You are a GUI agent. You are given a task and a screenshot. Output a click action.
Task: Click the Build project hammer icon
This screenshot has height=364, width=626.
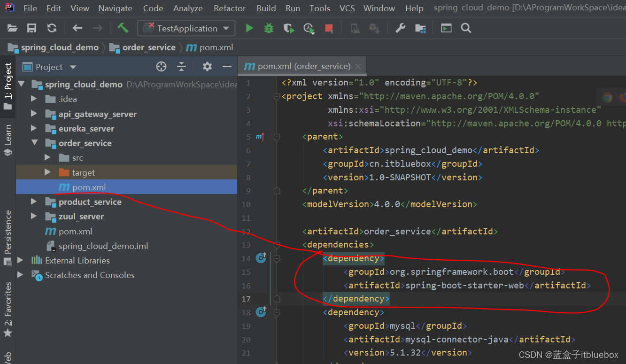[123, 28]
